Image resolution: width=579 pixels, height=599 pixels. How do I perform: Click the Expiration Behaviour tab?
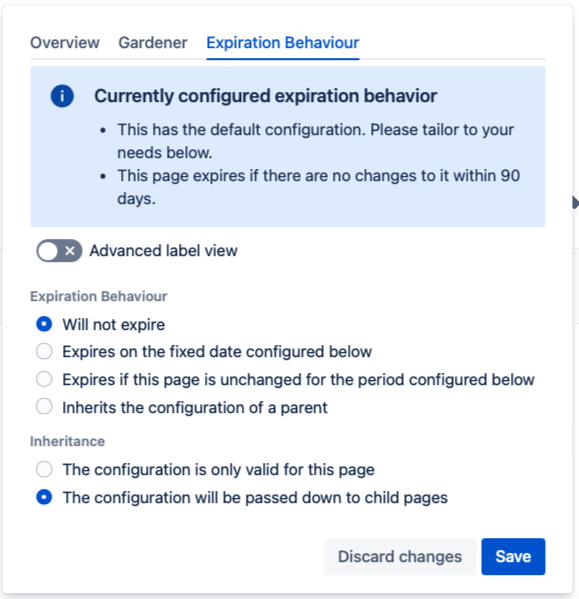point(283,42)
